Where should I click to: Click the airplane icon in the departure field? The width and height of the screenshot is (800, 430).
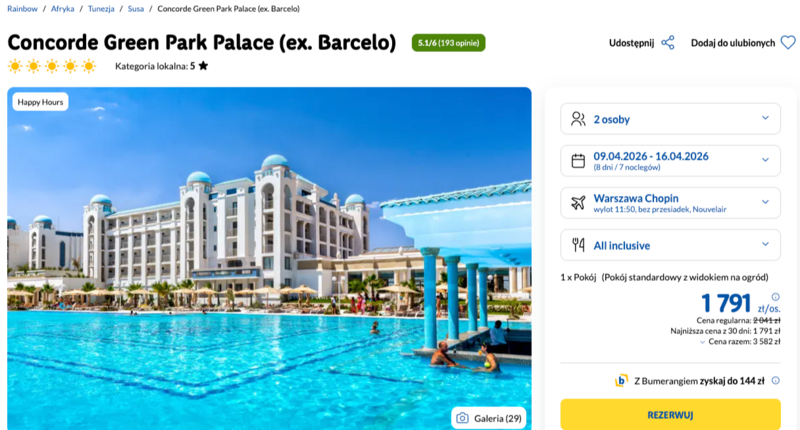click(578, 202)
